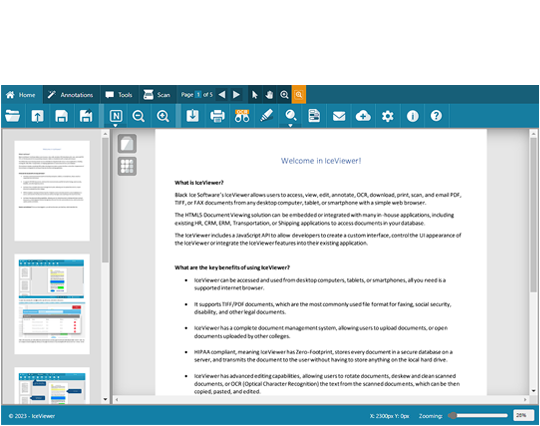Click the document vertical scroll-down arrow
The width and height of the screenshot is (540, 426).
pos(533,391)
